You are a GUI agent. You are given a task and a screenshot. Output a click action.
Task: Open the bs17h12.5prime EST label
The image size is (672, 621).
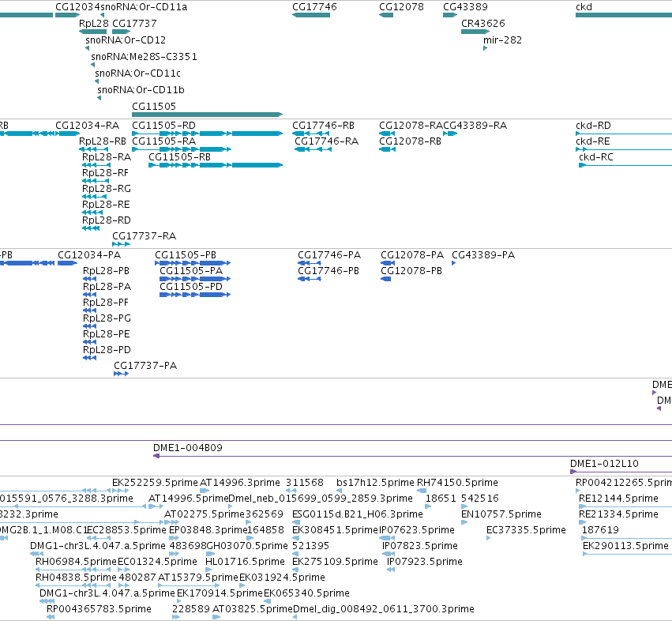(375, 483)
